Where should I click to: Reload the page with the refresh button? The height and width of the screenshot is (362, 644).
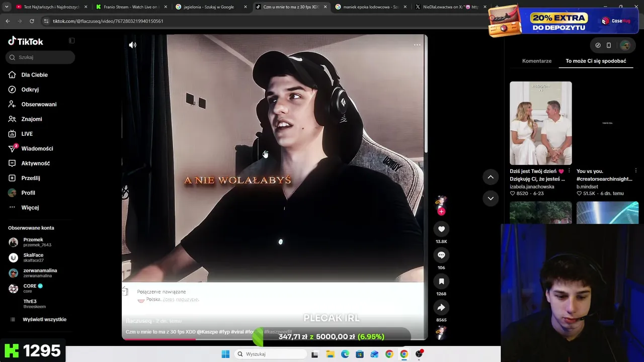[32, 21]
